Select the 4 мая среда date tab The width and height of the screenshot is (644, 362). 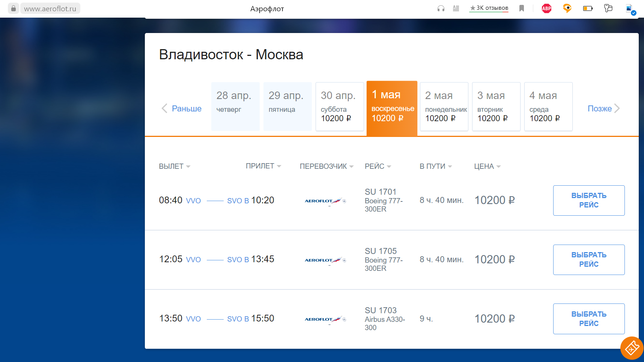548,107
